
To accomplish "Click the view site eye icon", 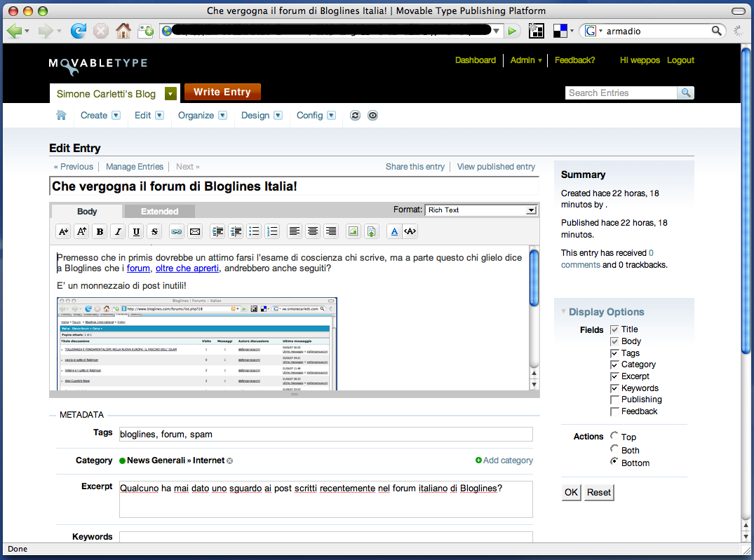I will coord(372,116).
